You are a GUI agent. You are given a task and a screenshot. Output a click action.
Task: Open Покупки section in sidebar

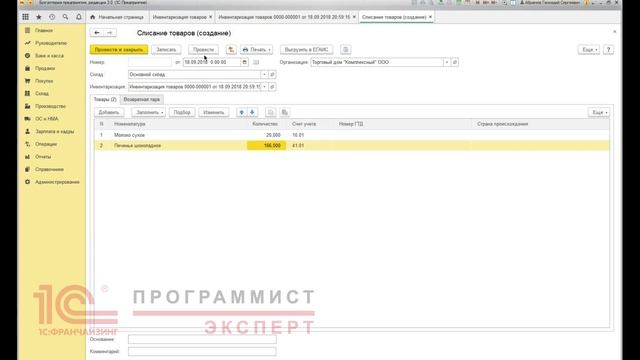tap(44, 81)
